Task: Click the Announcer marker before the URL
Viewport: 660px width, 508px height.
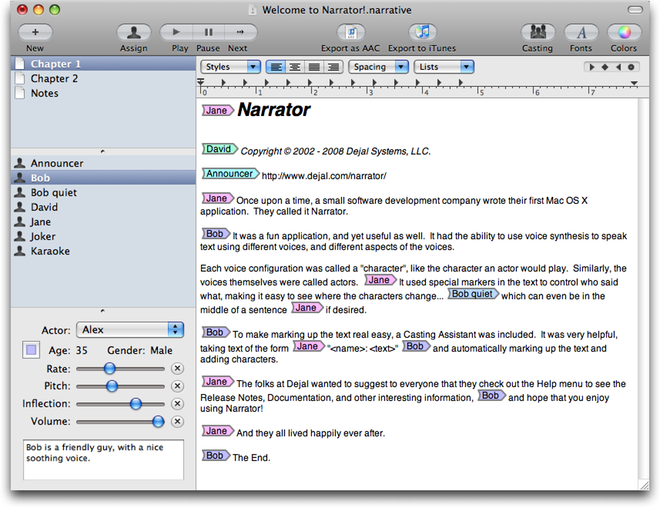Action: click(230, 173)
